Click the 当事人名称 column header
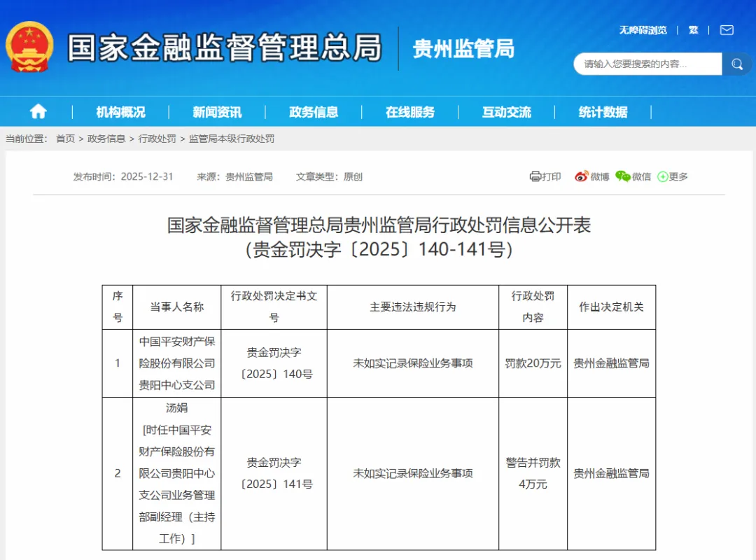 click(x=177, y=307)
